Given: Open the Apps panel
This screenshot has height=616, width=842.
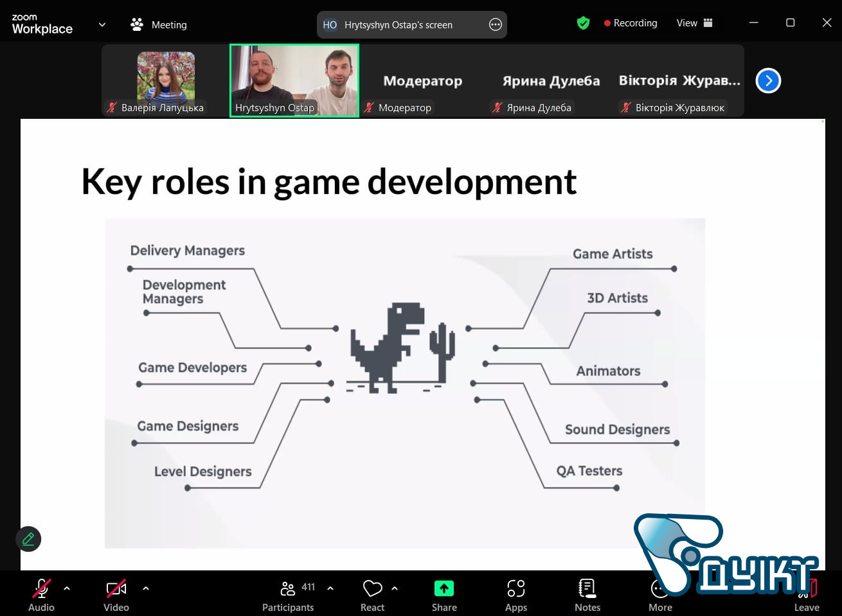Looking at the screenshot, I should tap(516, 595).
